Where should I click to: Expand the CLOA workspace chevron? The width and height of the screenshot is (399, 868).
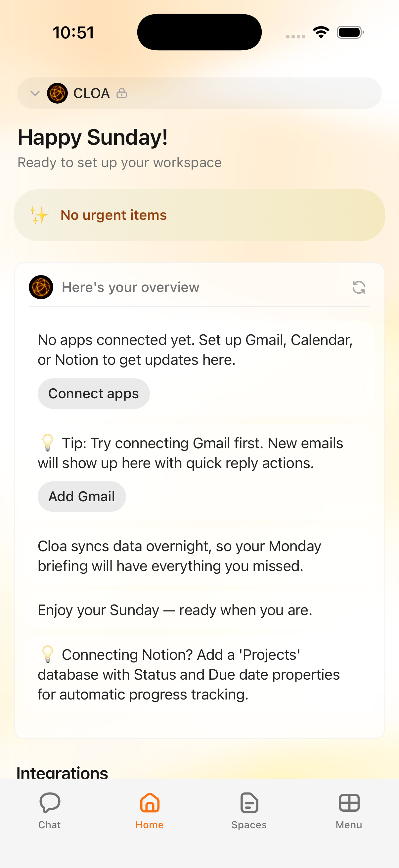click(35, 93)
